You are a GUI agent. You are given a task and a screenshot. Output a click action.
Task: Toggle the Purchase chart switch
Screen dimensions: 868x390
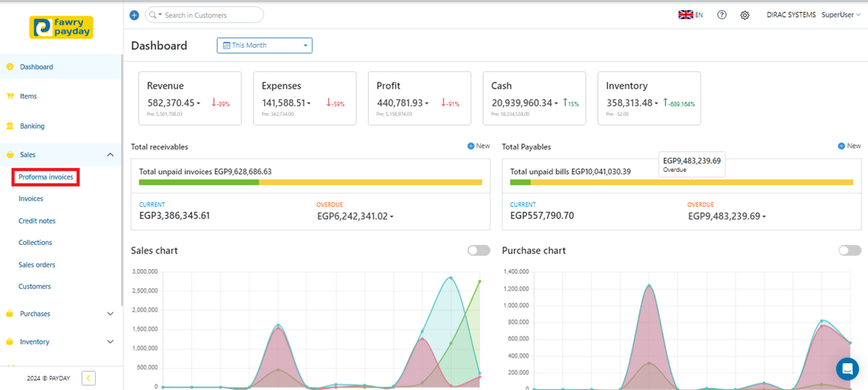click(x=849, y=250)
